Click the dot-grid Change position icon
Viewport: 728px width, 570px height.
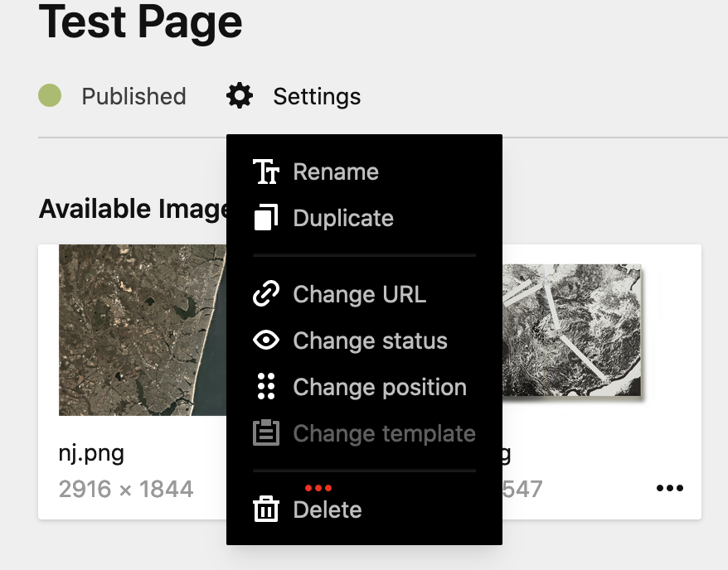tap(265, 387)
